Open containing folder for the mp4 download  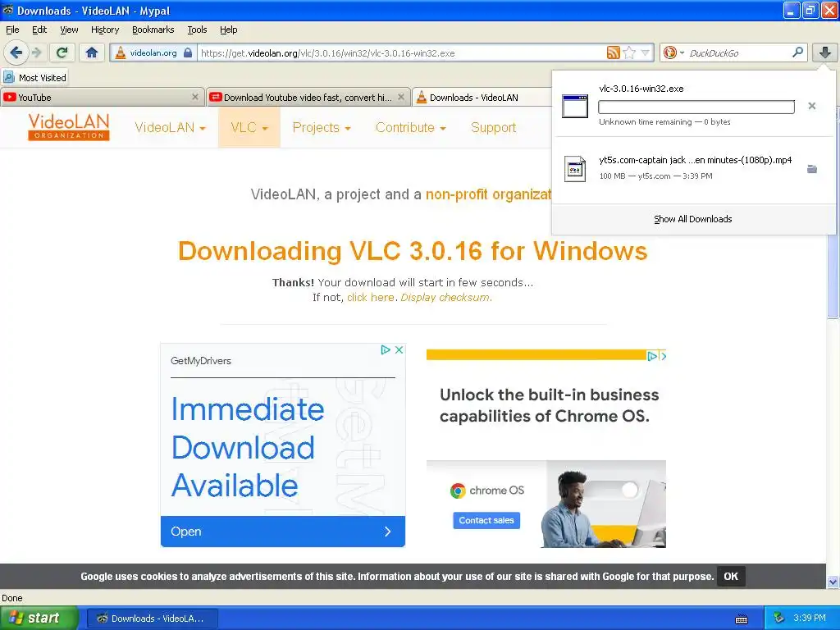[812, 169]
